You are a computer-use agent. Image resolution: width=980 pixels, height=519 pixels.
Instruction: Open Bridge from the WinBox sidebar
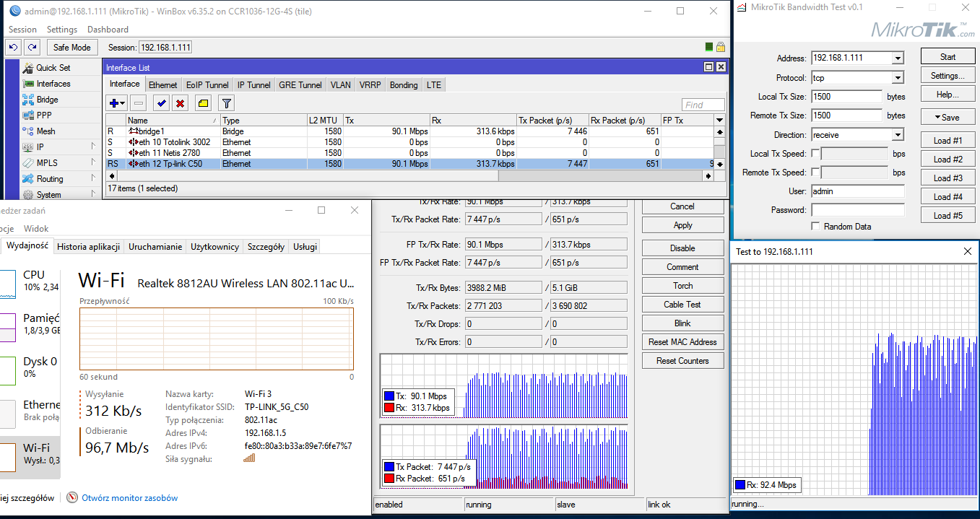point(47,100)
